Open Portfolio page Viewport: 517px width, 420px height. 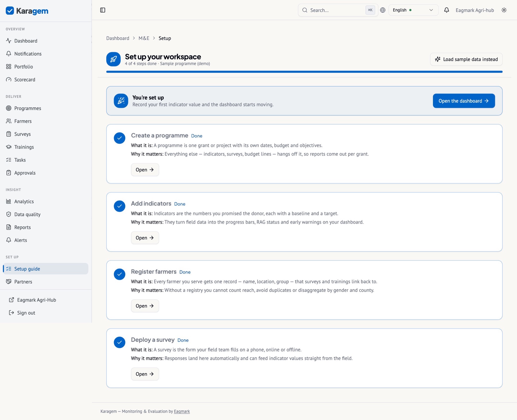pyautogui.click(x=46, y=67)
